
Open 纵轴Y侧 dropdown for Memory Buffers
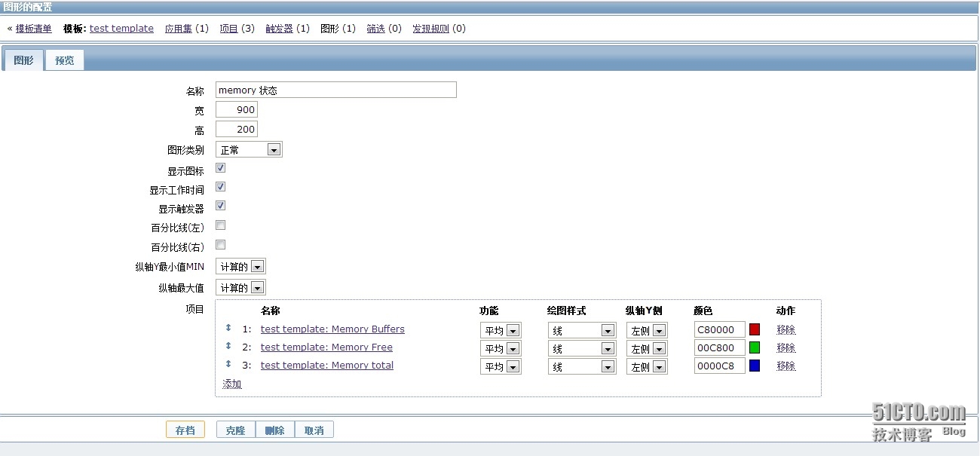pyautogui.click(x=647, y=330)
